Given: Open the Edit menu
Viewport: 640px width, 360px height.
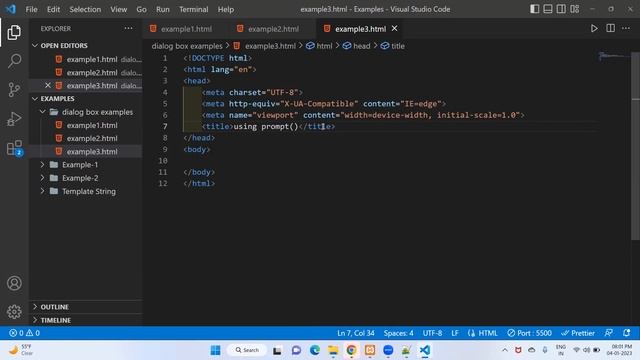Looking at the screenshot, I should [53, 9].
